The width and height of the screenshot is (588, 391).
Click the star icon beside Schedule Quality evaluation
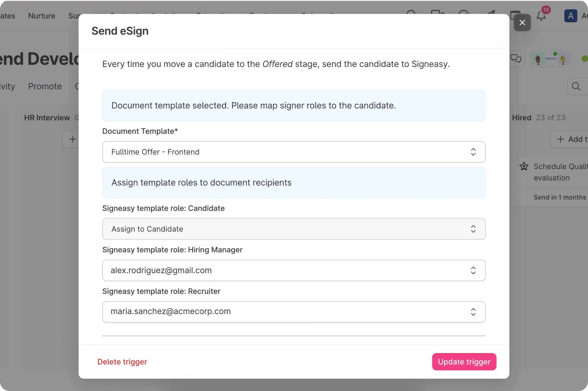tap(524, 166)
